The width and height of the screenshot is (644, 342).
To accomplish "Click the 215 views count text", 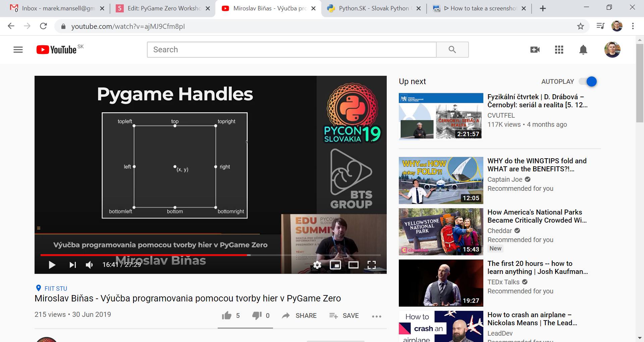I will coord(50,314).
